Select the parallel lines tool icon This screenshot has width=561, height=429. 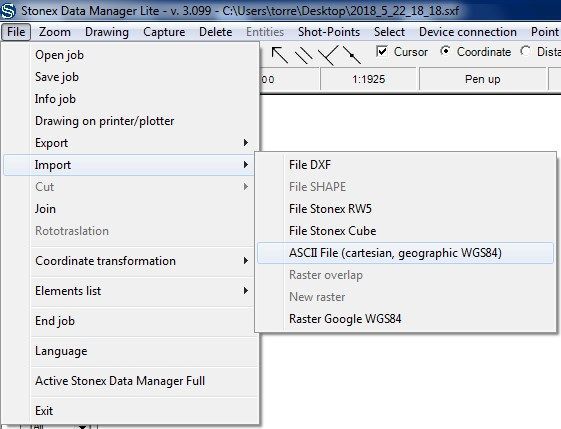(x=303, y=56)
